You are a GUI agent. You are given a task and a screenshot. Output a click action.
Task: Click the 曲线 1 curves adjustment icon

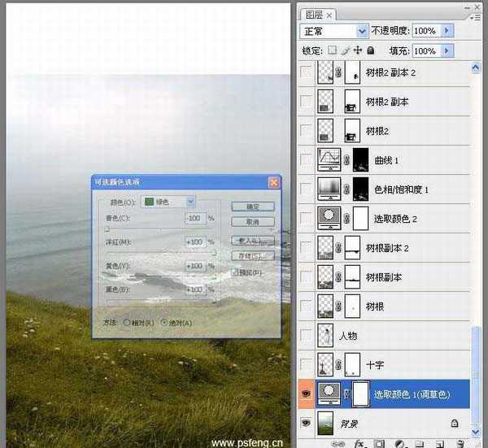pos(329,160)
